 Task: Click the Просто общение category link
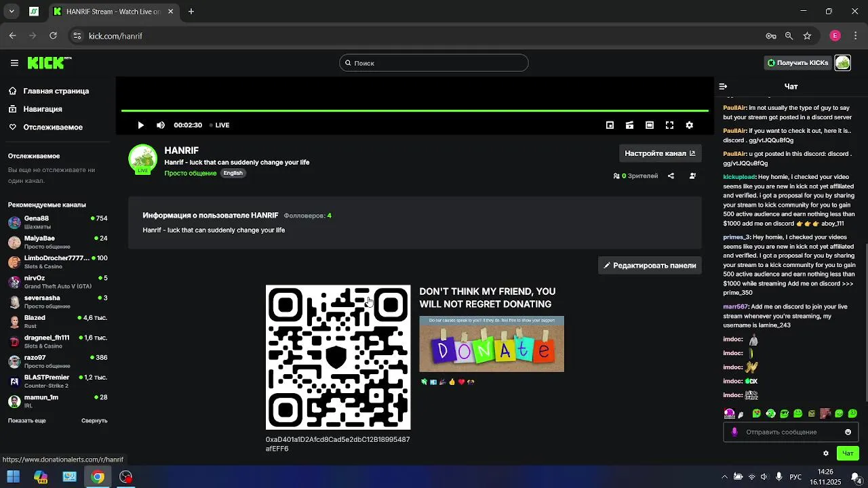(x=190, y=174)
